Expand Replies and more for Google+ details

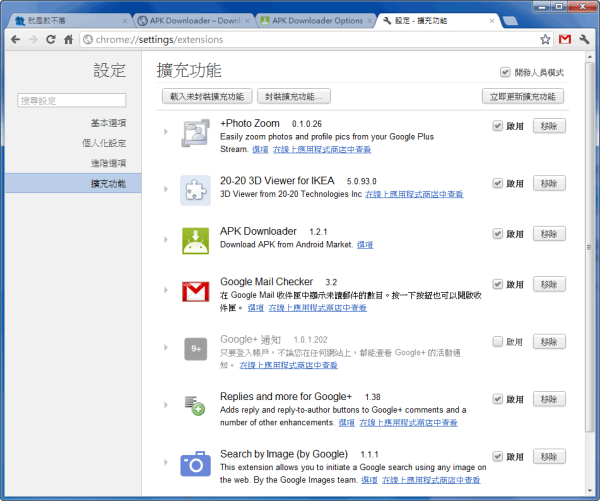pos(166,405)
